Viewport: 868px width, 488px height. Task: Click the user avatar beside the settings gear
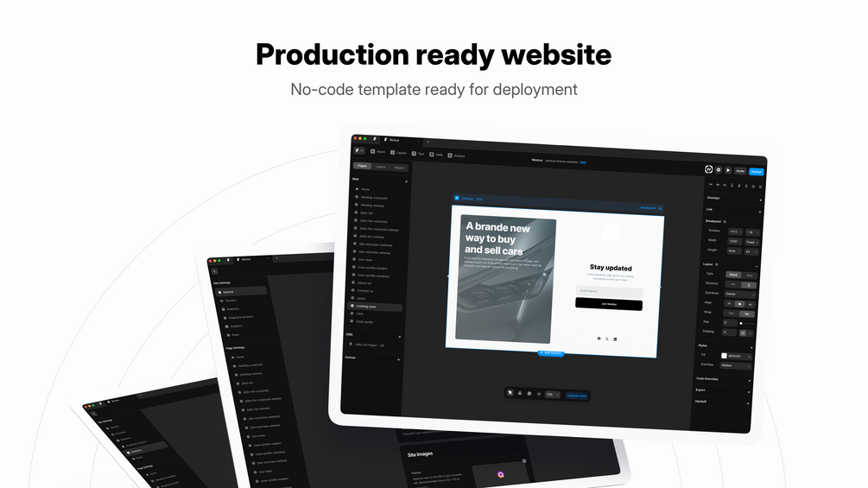pyautogui.click(x=708, y=169)
